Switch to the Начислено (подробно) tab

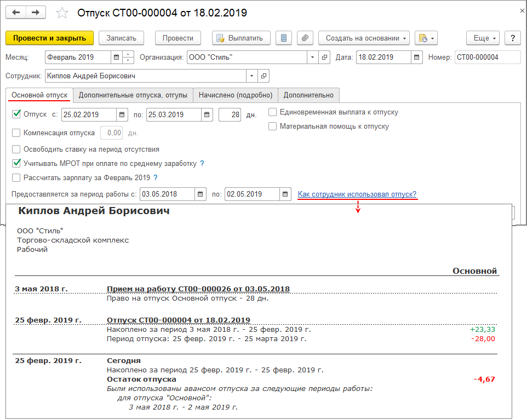pyautogui.click(x=235, y=95)
